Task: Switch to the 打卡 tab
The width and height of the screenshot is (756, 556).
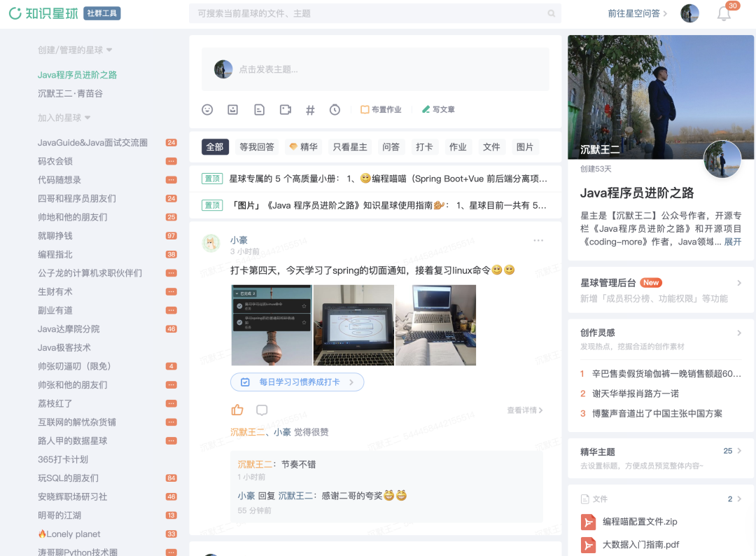Action: pos(424,147)
